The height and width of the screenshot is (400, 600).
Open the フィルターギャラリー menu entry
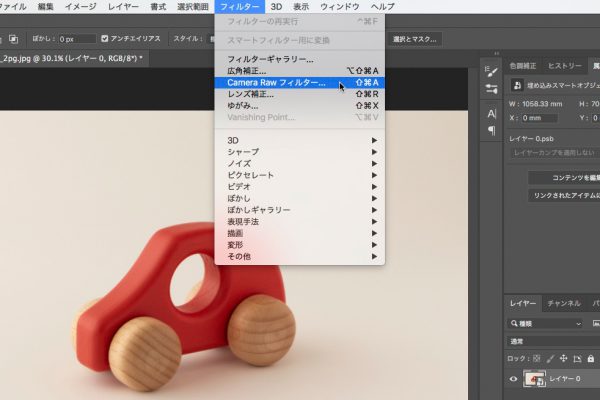[x=270, y=59]
